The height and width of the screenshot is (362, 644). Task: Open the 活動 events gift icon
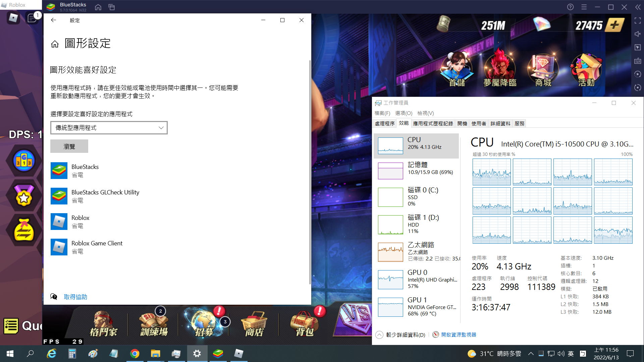point(586,70)
